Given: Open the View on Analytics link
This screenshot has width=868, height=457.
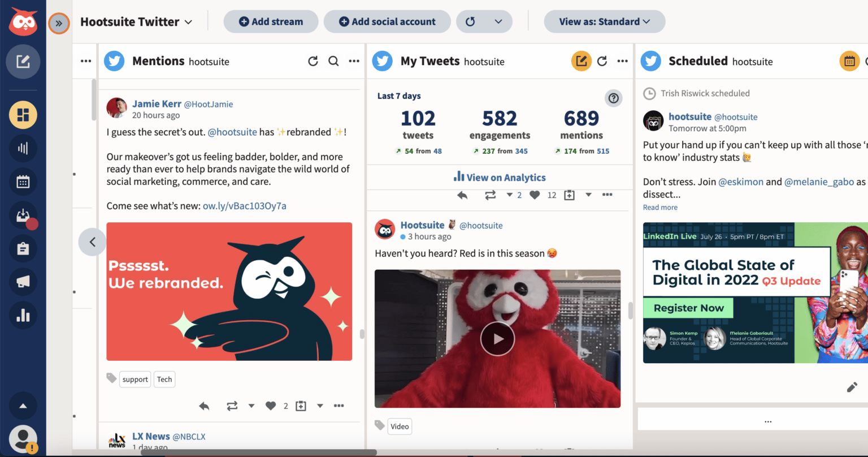Looking at the screenshot, I should coord(500,177).
